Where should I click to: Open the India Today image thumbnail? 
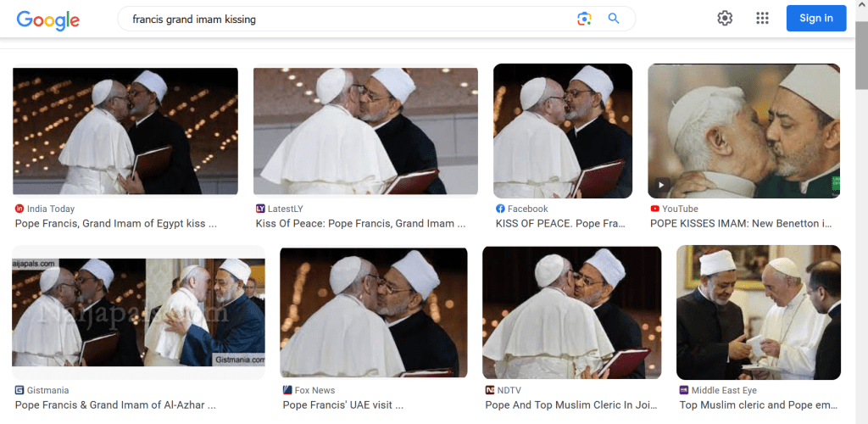click(125, 131)
